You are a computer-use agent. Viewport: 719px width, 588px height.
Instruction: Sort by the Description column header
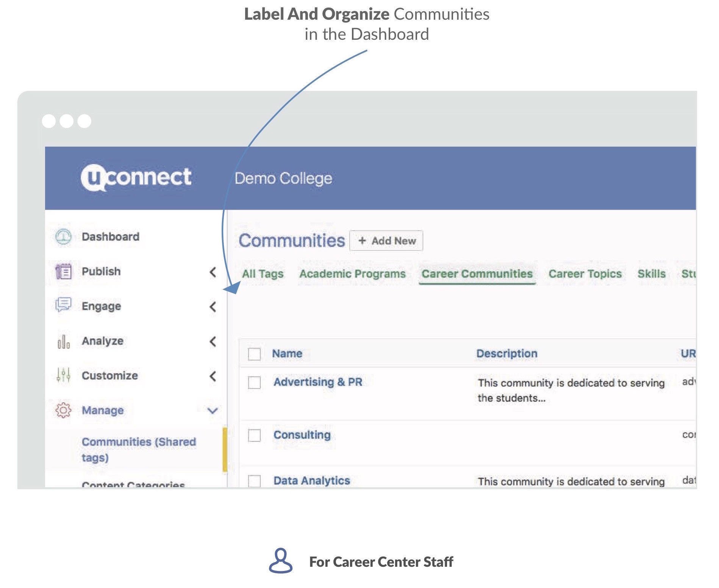pyautogui.click(x=506, y=353)
